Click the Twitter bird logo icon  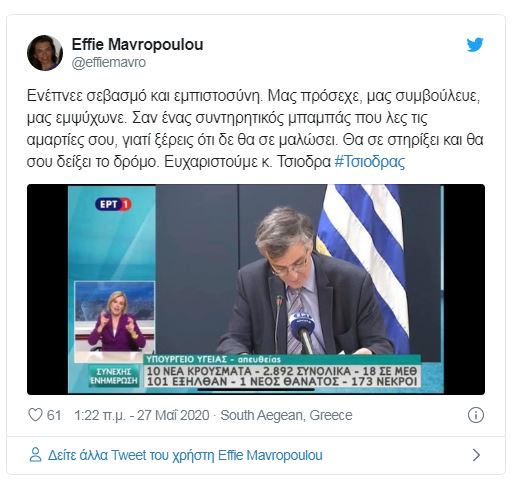point(475,45)
